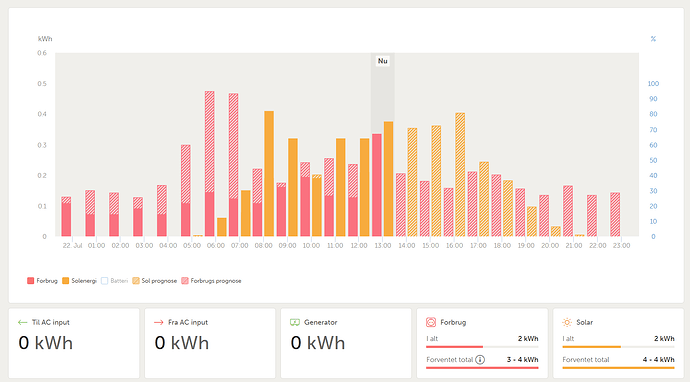Enable the Batteri legend series
Viewport: 690px width, 382px height.
tap(114, 281)
